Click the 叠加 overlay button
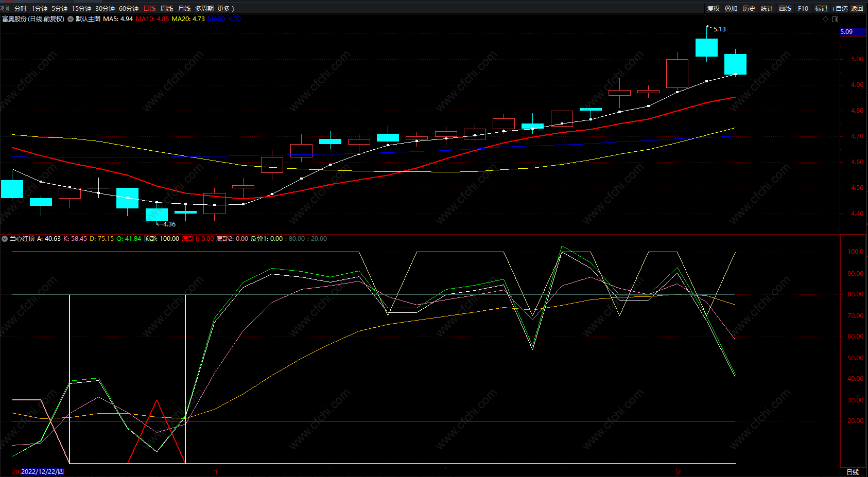Screen dimensions: 868x477 tap(731, 9)
